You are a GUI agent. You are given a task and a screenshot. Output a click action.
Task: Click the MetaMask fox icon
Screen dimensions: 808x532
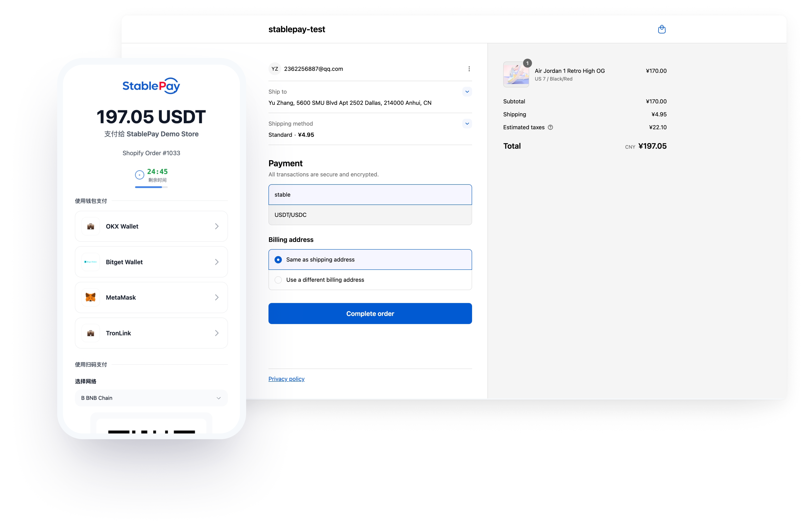coord(91,298)
